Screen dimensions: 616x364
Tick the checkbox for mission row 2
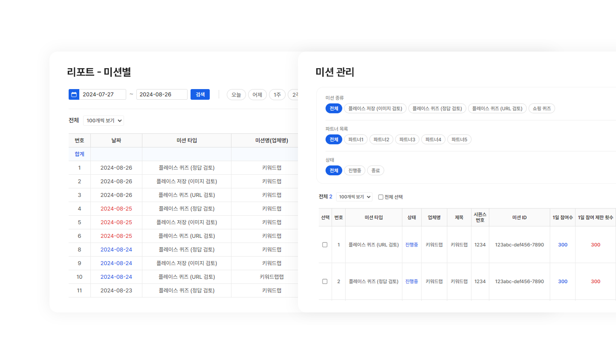(x=325, y=281)
